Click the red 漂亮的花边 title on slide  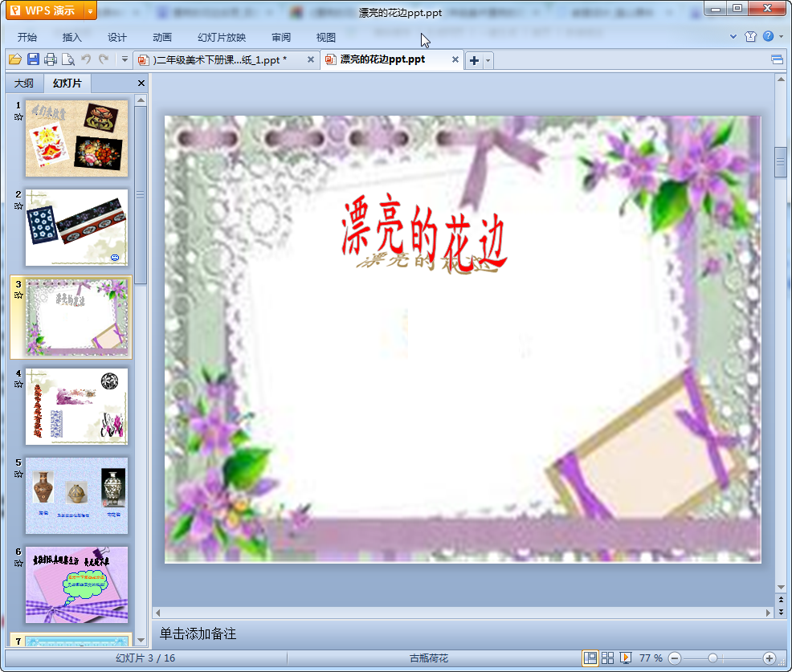(423, 232)
